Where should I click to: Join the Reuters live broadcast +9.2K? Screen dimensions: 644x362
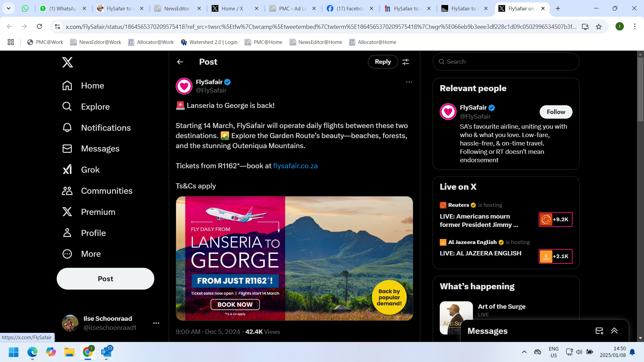(555, 220)
